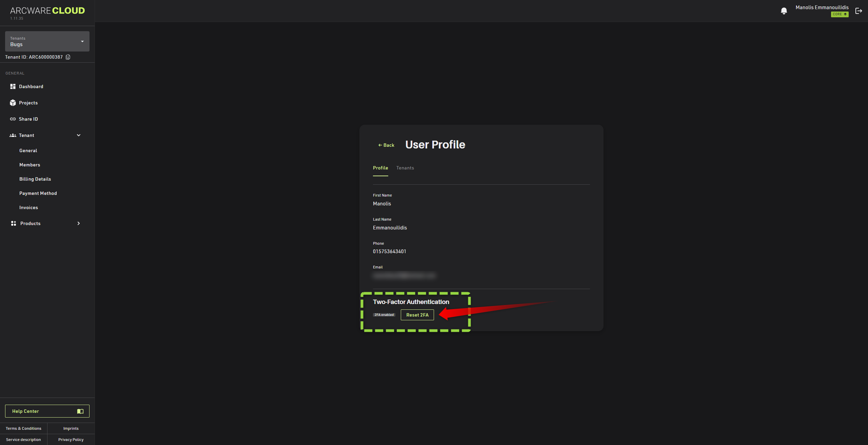
Task: Open Billing Details in sidebar
Action: pyautogui.click(x=35, y=179)
